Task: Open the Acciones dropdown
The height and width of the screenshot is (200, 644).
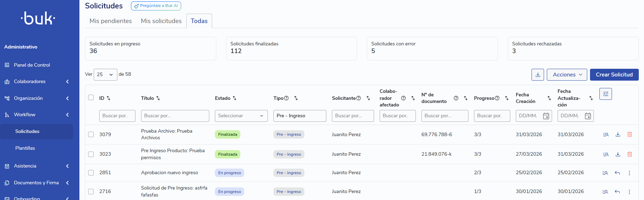Action: click(x=567, y=75)
